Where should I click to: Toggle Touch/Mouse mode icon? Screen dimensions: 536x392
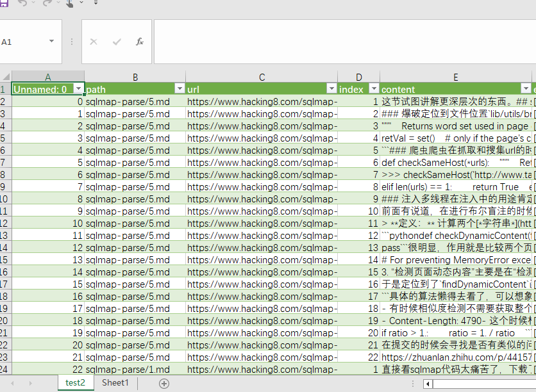tap(69, 3)
